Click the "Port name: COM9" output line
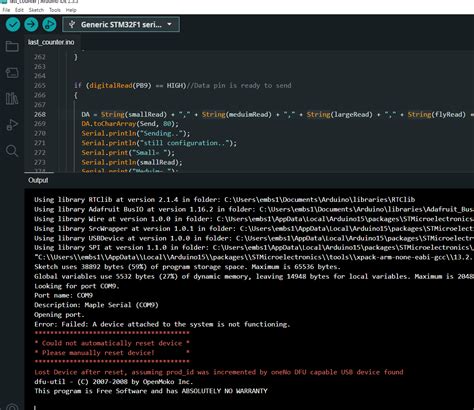Viewport: 474px width, 410px height. click(x=63, y=296)
